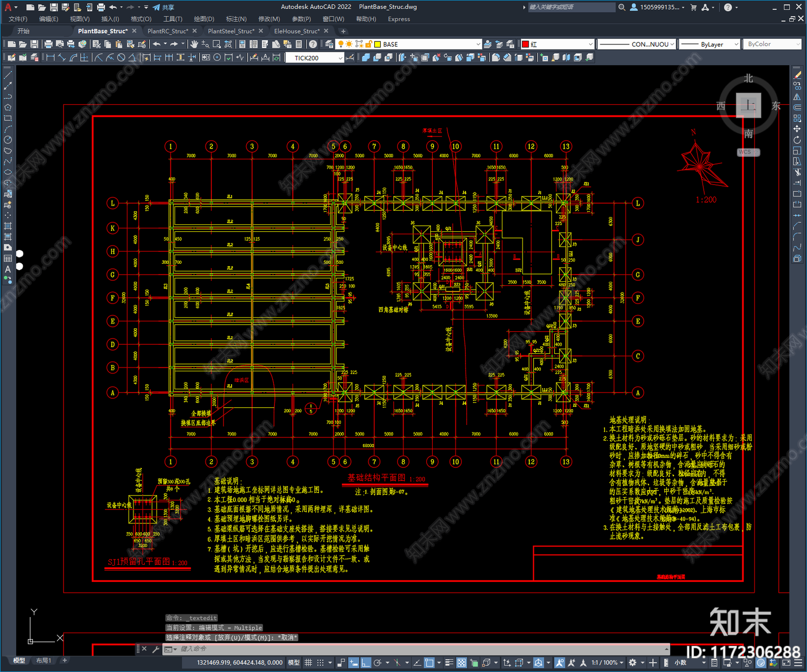
Task: Expand the quick access toolbar customize arrow
Action: tap(146, 7)
